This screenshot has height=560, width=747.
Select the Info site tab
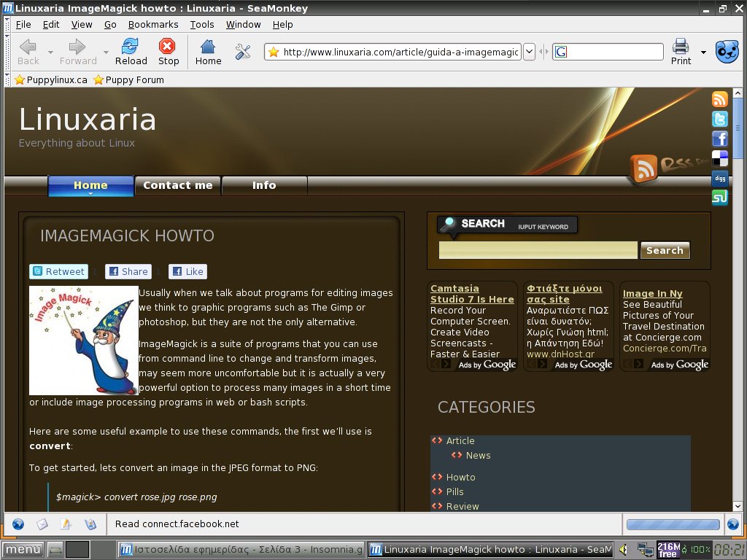click(x=264, y=185)
